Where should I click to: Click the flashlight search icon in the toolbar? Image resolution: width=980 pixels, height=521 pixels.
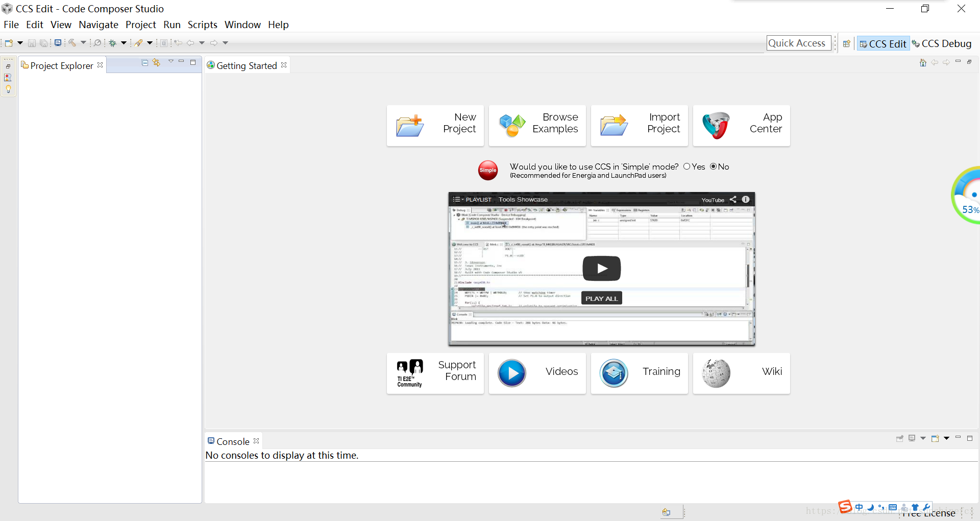pyautogui.click(x=138, y=43)
